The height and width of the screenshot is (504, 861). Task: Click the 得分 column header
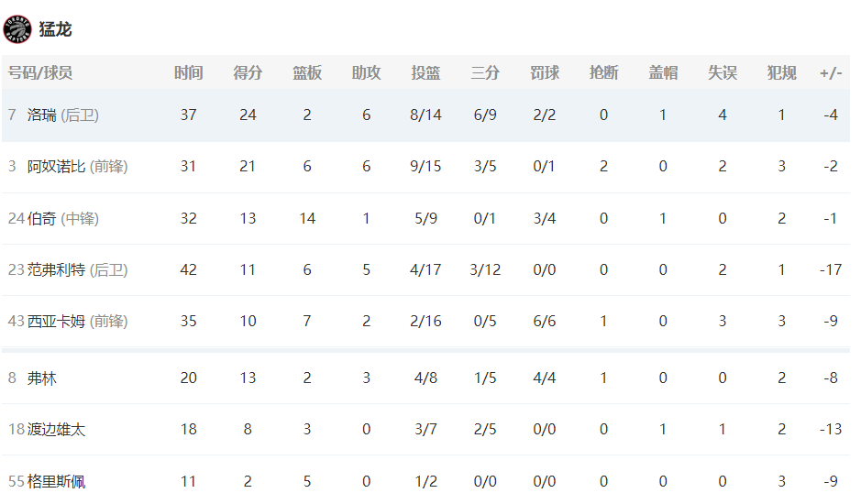(x=248, y=72)
